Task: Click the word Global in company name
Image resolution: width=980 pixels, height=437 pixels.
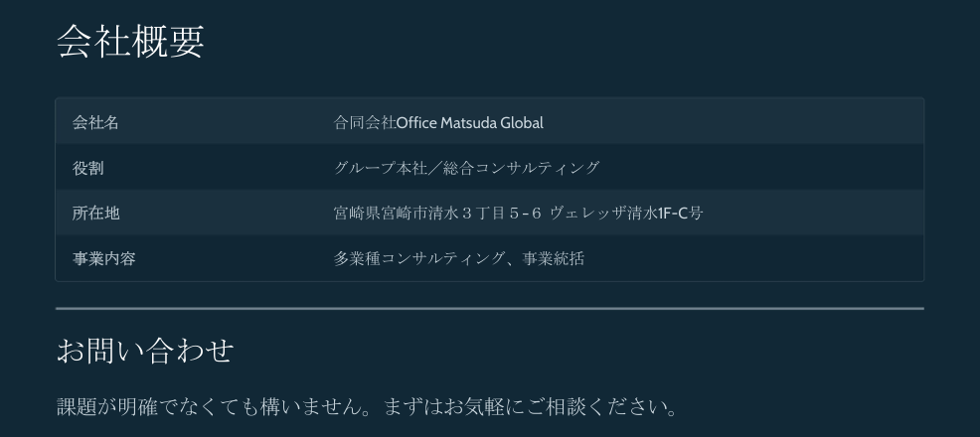Action: point(521,122)
